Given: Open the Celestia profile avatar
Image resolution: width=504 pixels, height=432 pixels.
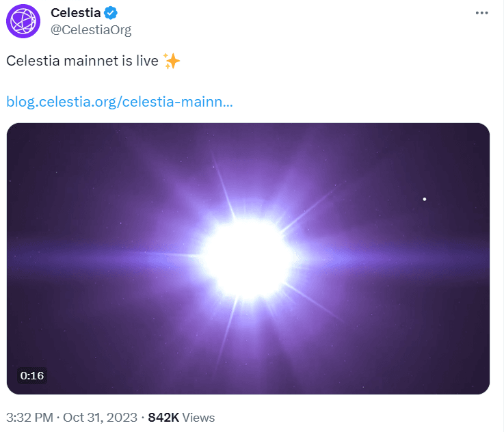Looking at the screenshot, I should tap(24, 20).
